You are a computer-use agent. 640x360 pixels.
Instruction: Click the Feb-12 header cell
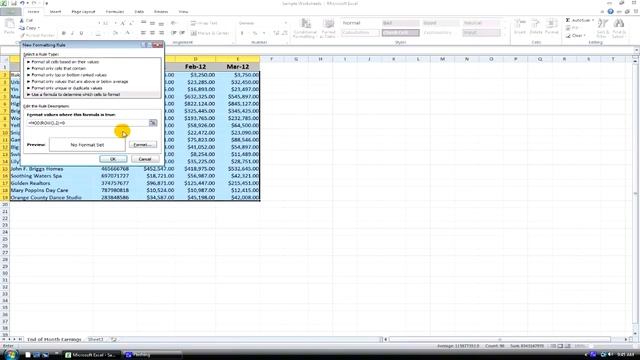[x=195, y=67]
